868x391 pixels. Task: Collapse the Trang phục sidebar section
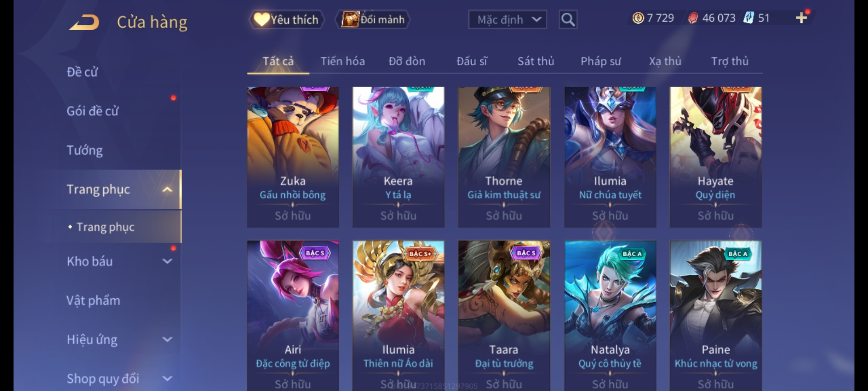pos(167,189)
